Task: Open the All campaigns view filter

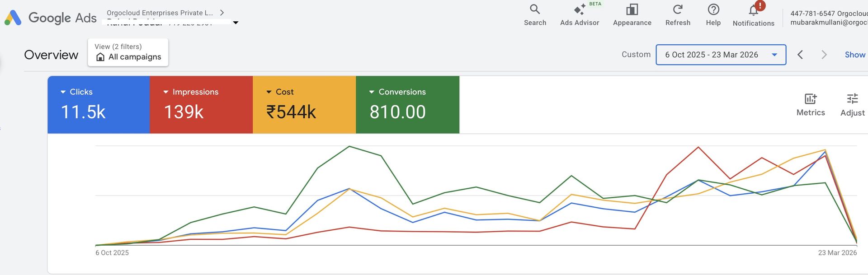Action: [128, 52]
